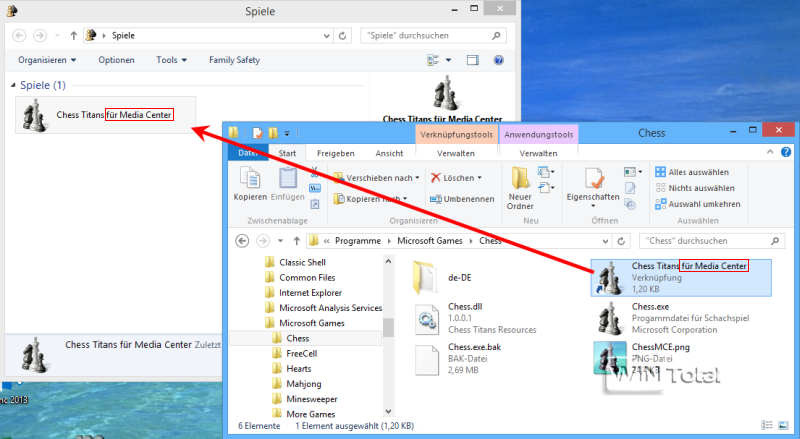
Task: Click the Eigenschaften checkmark page icon
Action: pyautogui.click(x=593, y=179)
